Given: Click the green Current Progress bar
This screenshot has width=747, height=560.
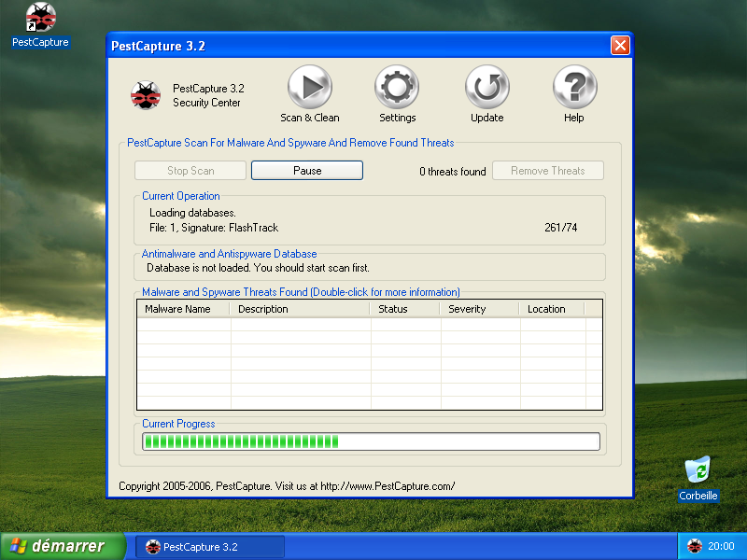Looking at the screenshot, I should coord(371,441).
